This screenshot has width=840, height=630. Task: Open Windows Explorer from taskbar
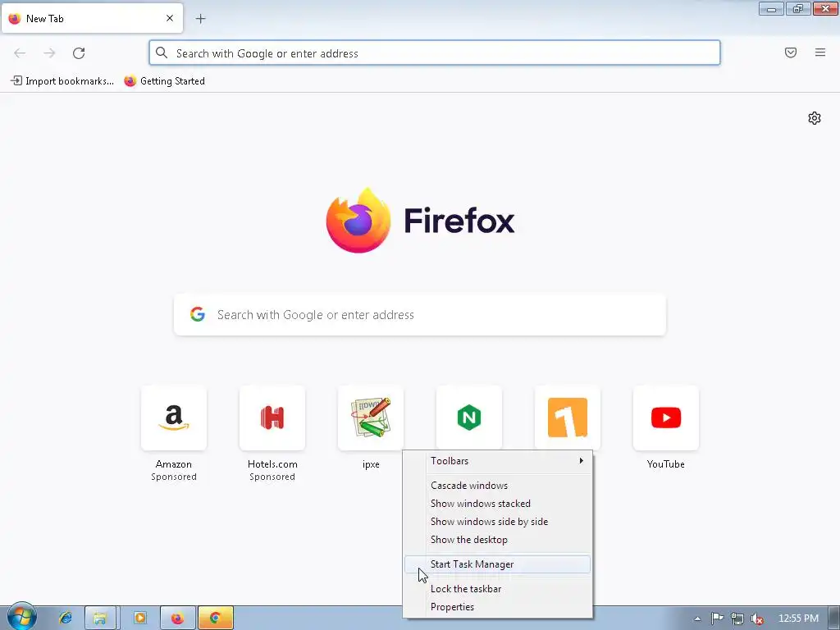pyautogui.click(x=100, y=618)
